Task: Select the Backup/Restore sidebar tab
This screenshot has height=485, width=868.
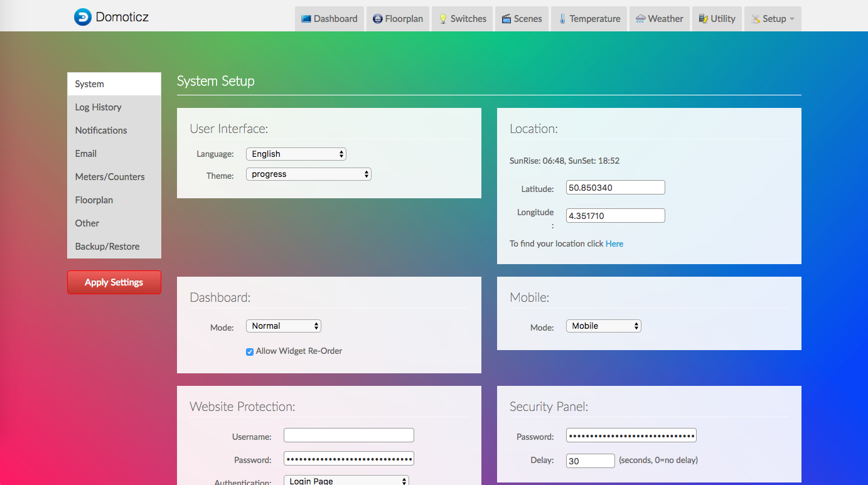Action: (107, 247)
